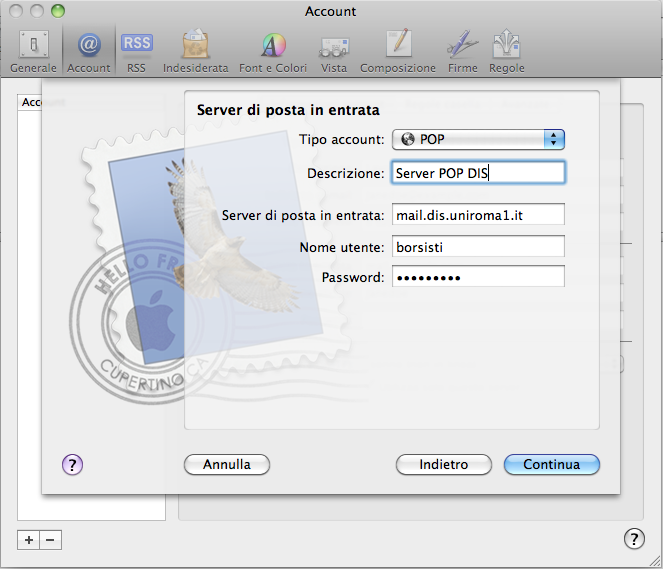
Task: Open the Generale preferences pane
Action: [x=33, y=50]
